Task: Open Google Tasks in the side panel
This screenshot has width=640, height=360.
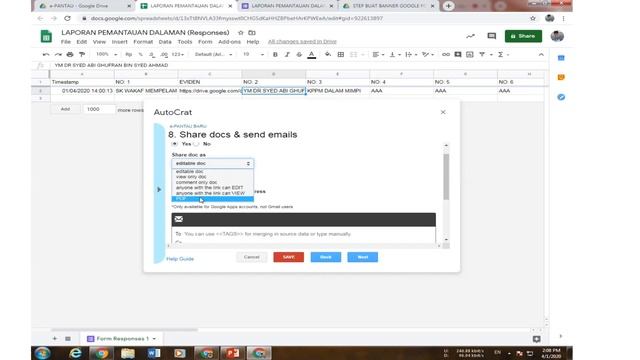Action: pyautogui.click(x=561, y=97)
